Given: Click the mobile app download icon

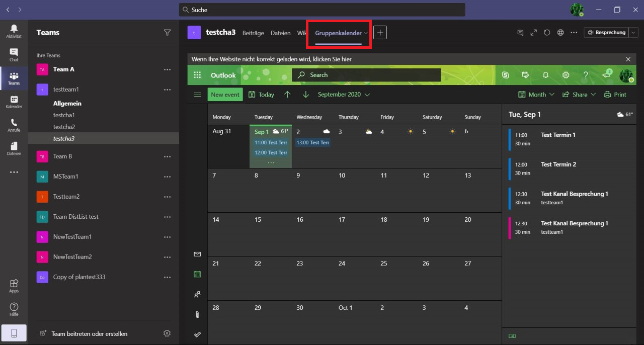Looking at the screenshot, I should [14, 333].
